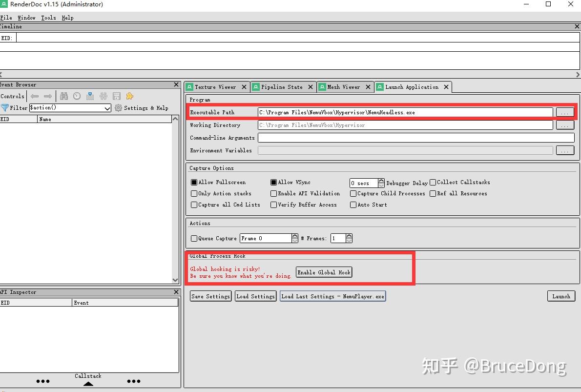Open the Tools menu
The height and width of the screenshot is (392, 581).
pyautogui.click(x=48, y=18)
